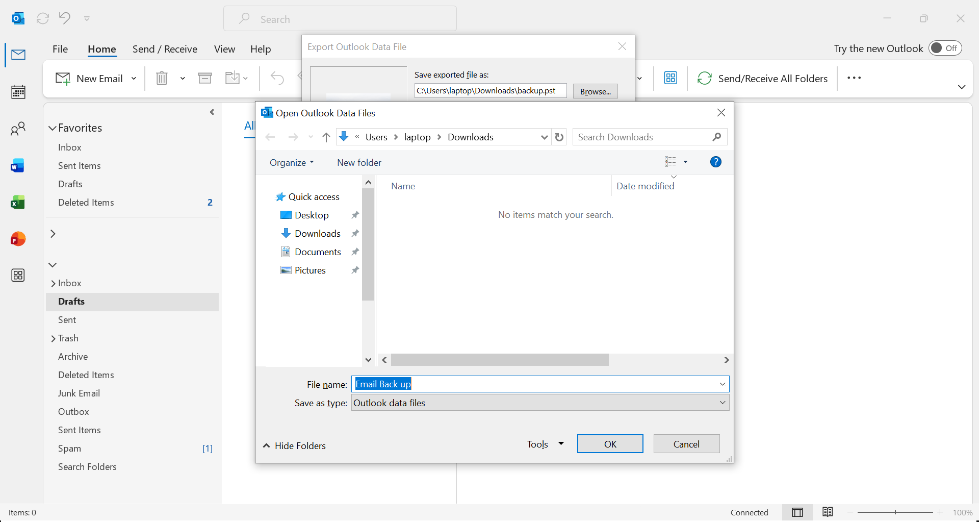Image resolution: width=980 pixels, height=522 pixels.
Task: Click the horizontal scrollbar in file list
Action: pos(500,360)
